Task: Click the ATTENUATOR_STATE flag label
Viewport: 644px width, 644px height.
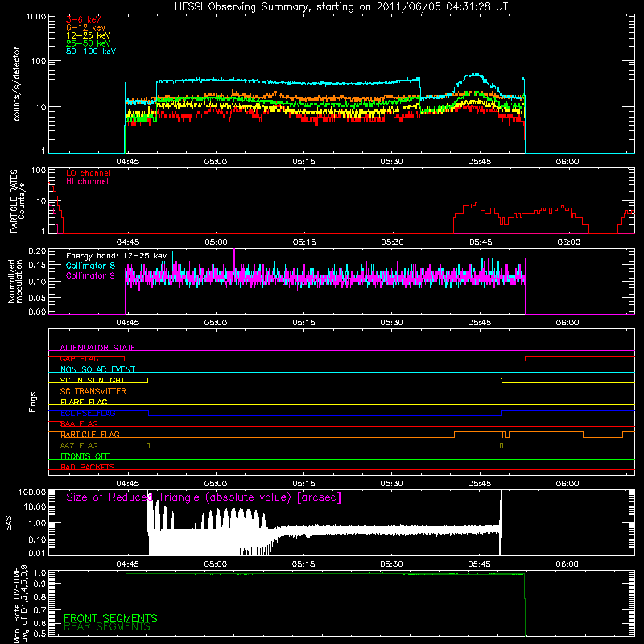Action: (97, 348)
